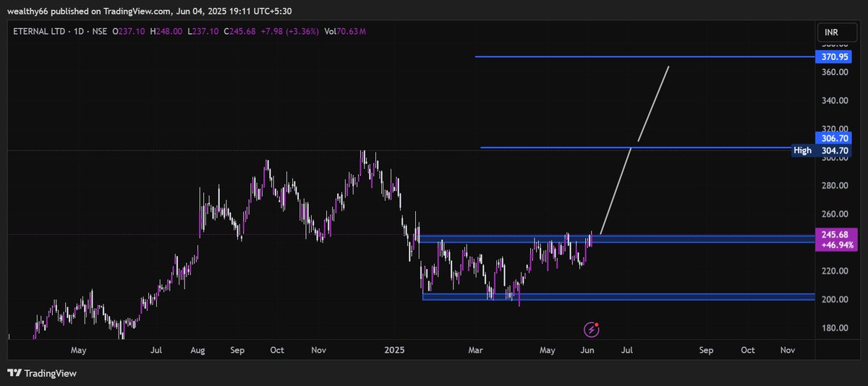Screen dimensions: 868x386
Task: Select the horizontal line at 370.95
Action: click(644, 56)
